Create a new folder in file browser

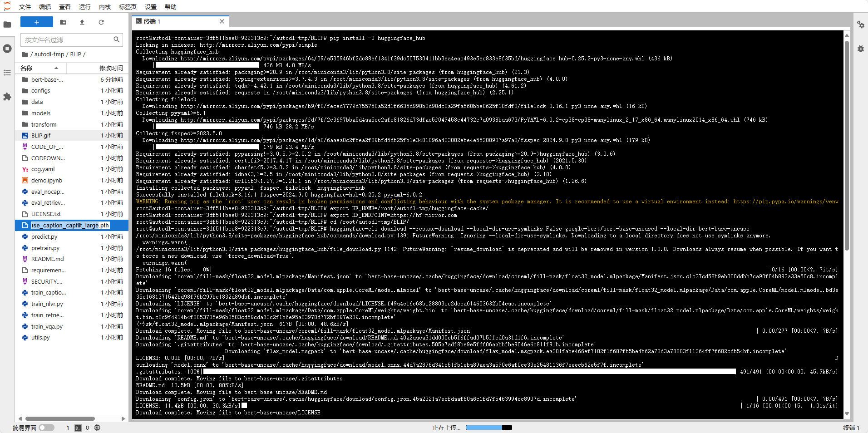pos(63,22)
